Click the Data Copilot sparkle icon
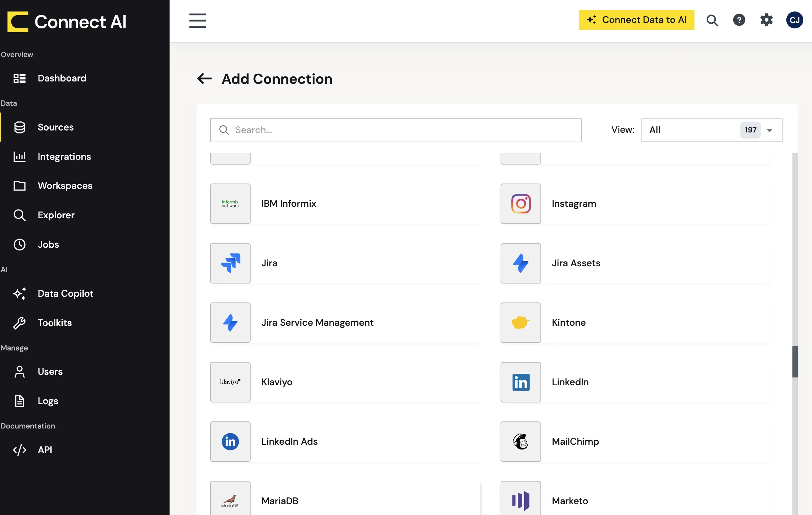812x515 pixels. pos(20,293)
